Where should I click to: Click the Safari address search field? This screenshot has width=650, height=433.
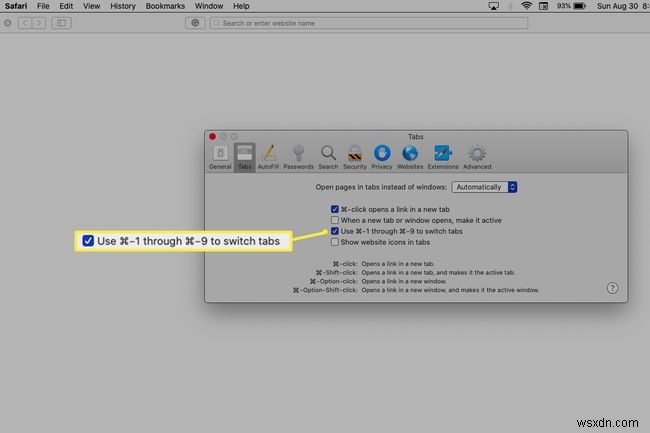[x=369, y=23]
